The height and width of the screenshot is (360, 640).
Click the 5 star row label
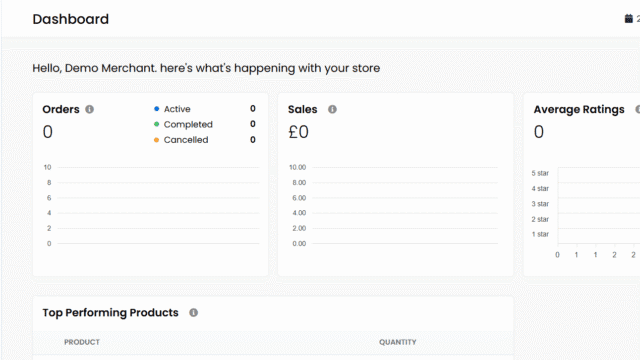[540, 173]
